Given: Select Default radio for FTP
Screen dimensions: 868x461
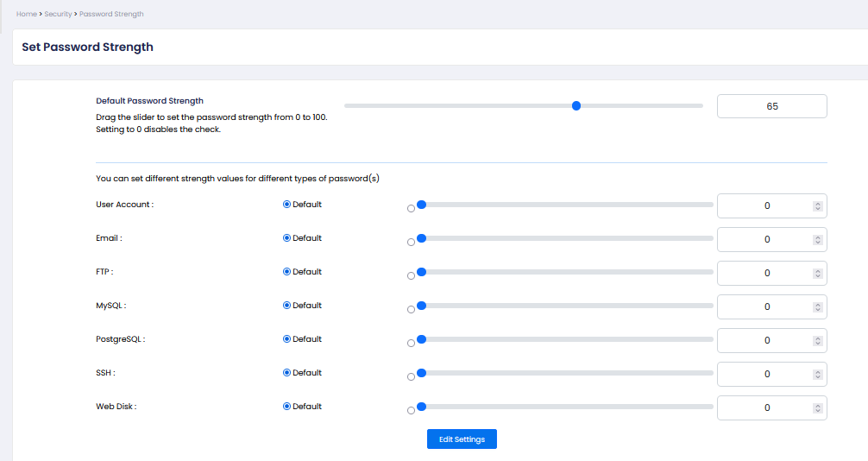Looking at the screenshot, I should click(287, 272).
